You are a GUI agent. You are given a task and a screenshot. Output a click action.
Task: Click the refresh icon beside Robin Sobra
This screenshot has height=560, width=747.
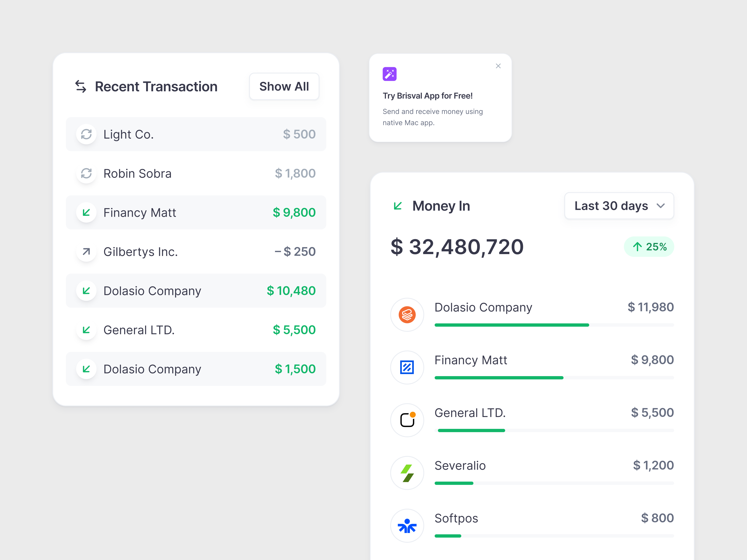[x=86, y=174]
